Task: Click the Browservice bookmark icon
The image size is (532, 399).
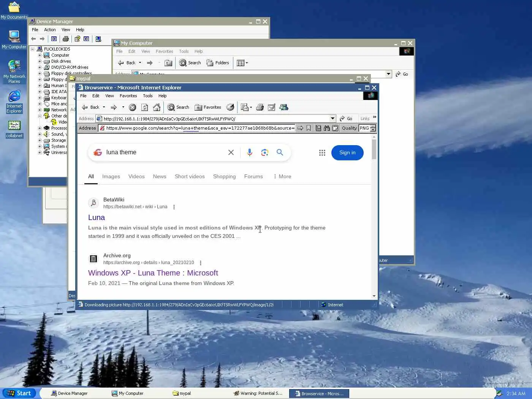Action: coord(309,128)
